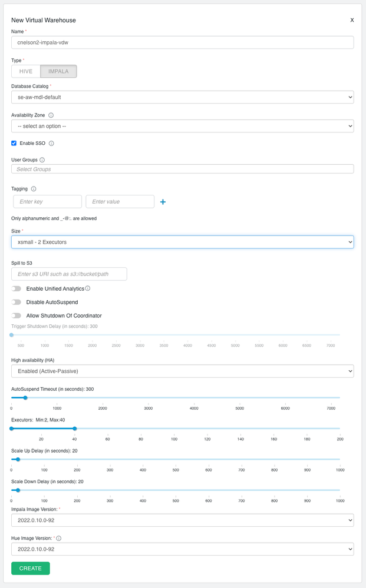366x588 pixels.
Task: Click the AutoSuspend Timeout slider handle
Action: [x=25, y=398]
